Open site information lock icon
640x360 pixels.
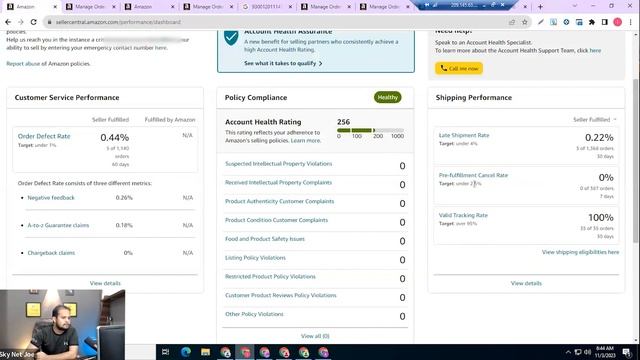(49, 22)
